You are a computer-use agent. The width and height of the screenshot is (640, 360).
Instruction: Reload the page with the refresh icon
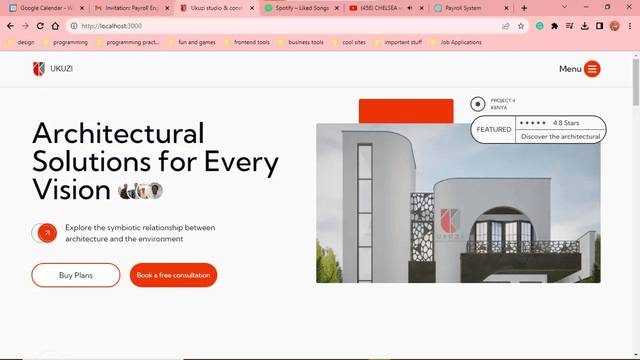(x=40, y=26)
